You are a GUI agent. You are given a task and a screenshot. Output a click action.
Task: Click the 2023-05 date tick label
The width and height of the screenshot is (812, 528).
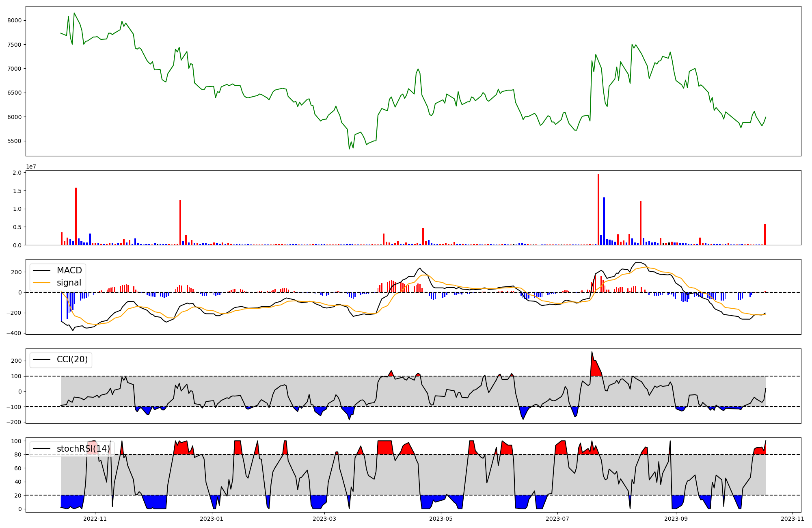coord(441,519)
